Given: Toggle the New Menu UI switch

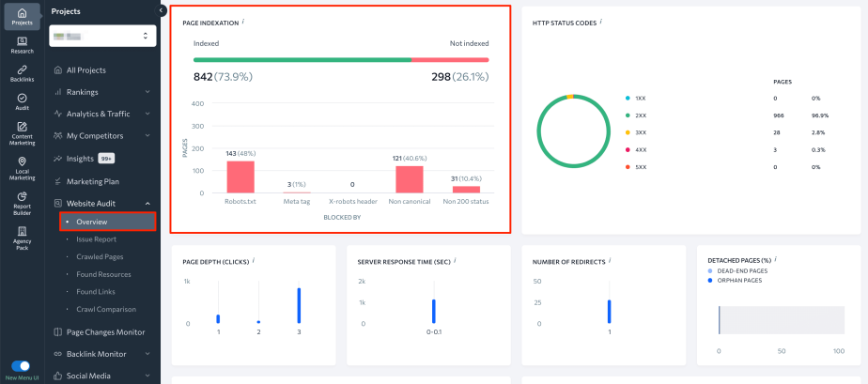Looking at the screenshot, I should click(x=22, y=366).
